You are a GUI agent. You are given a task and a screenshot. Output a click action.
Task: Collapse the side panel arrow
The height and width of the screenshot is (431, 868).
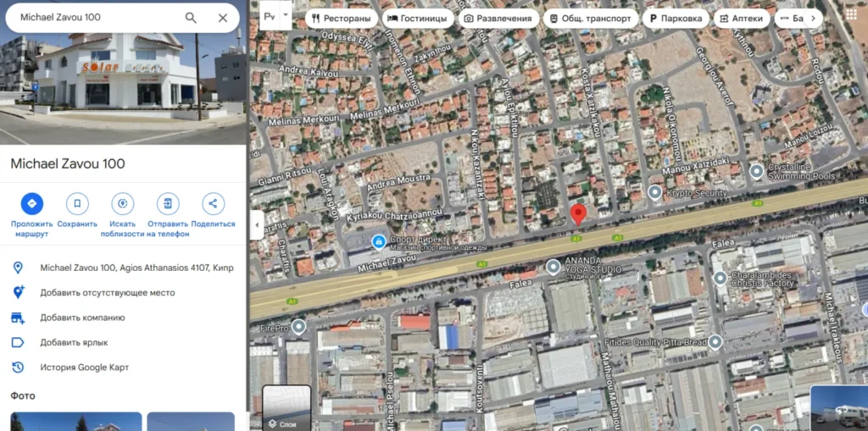tap(256, 225)
